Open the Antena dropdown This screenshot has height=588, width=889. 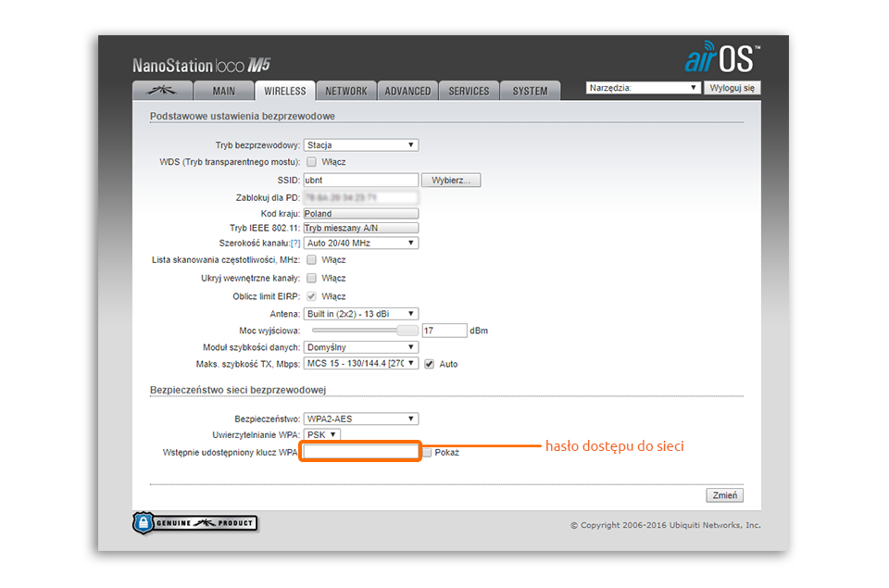[360, 314]
